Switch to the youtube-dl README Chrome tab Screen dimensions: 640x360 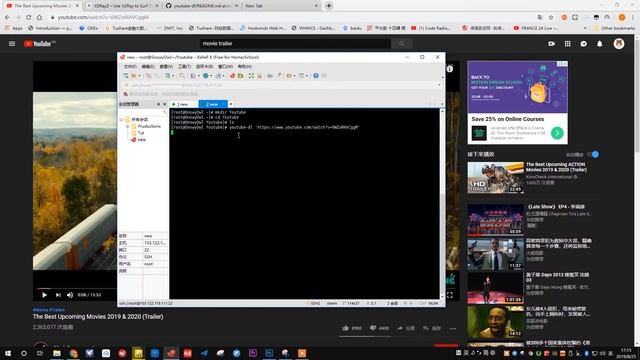(x=202, y=6)
